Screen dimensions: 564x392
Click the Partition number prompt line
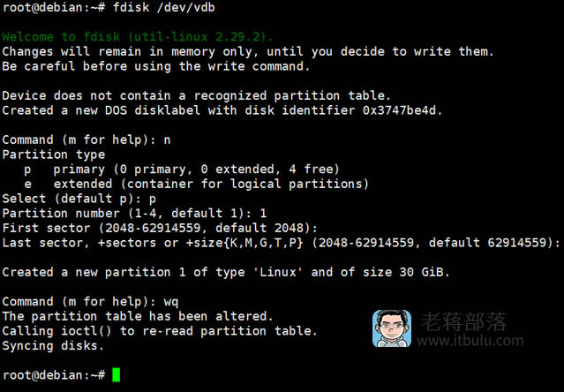[x=134, y=214]
